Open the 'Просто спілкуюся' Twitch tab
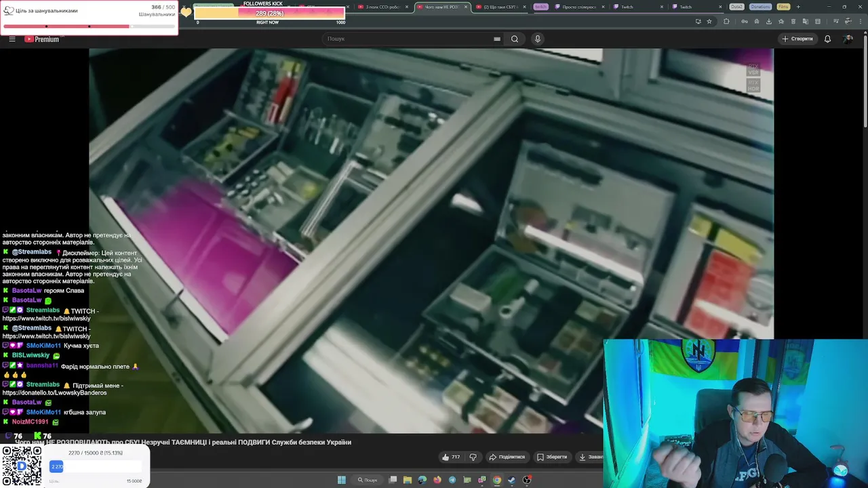Viewport: 868px width, 488px height. [x=578, y=7]
